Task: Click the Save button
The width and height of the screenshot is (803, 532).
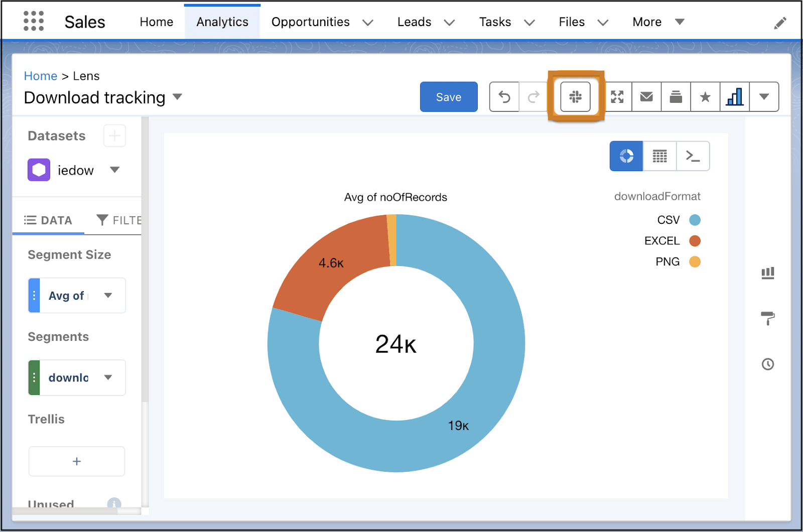Action: tap(448, 96)
